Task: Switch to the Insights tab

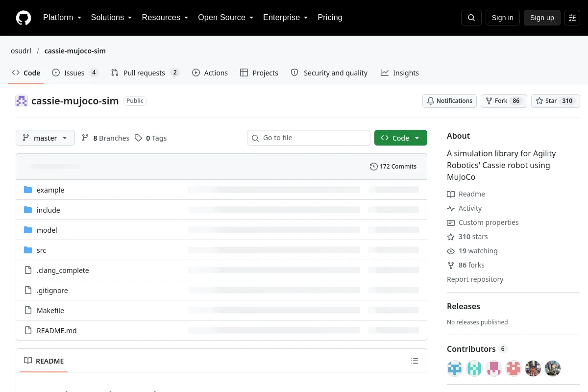Action: 400,73
